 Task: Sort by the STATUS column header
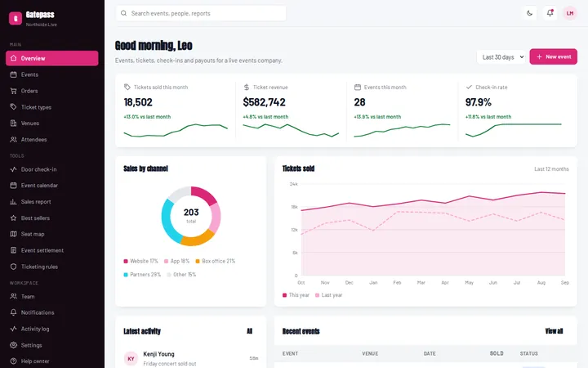[528, 354]
